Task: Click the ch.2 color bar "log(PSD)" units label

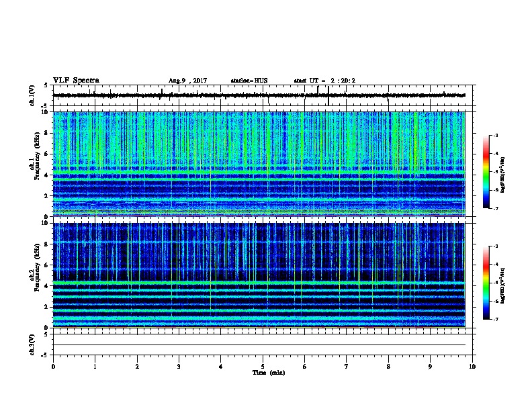Action: pos(503,286)
